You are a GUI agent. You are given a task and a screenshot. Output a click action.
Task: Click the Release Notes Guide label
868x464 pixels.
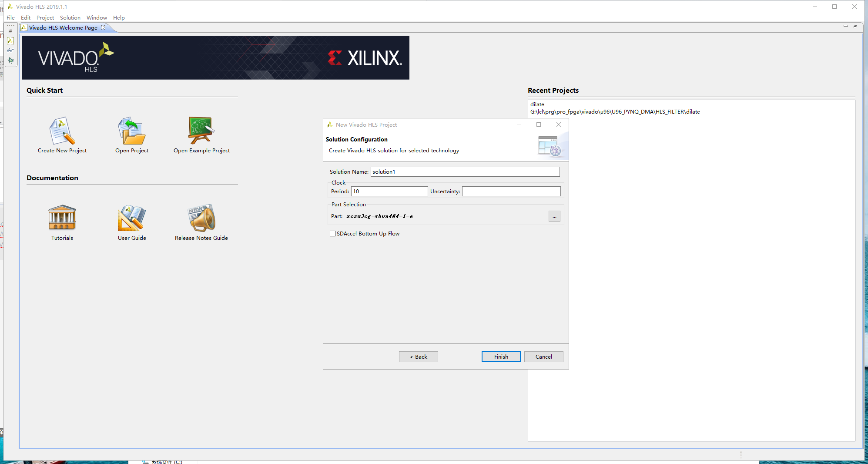pyautogui.click(x=201, y=238)
